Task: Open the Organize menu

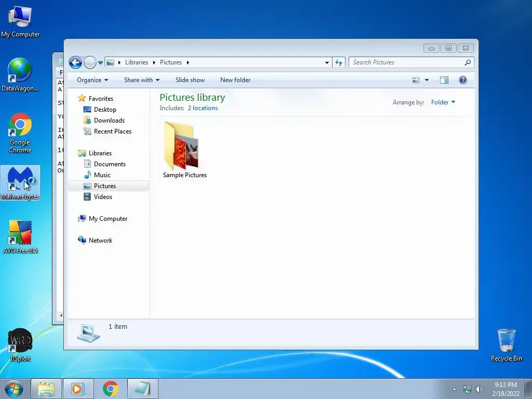Action: coord(92,80)
